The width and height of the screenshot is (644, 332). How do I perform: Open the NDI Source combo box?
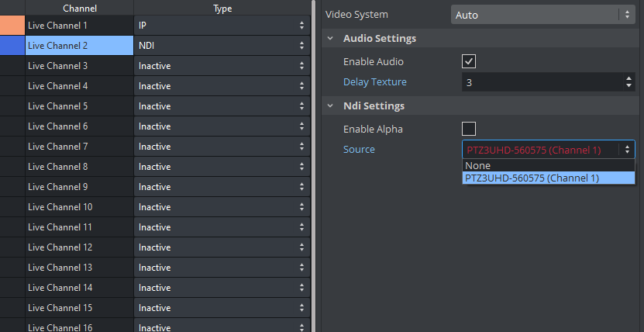(548, 149)
